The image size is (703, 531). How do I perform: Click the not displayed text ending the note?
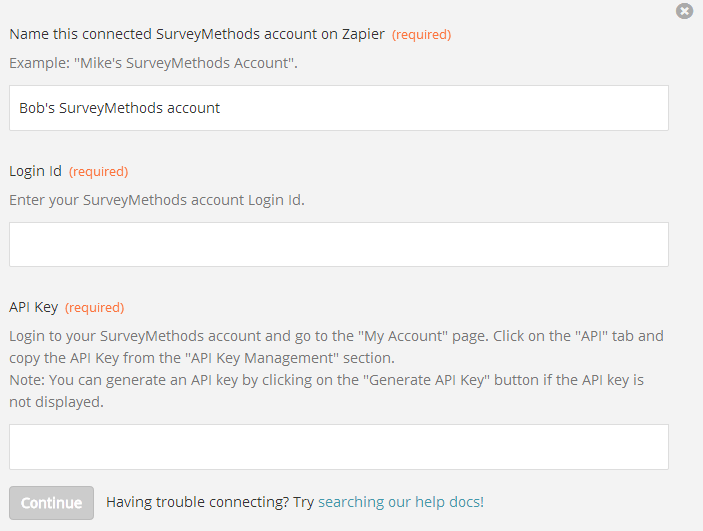[56, 402]
